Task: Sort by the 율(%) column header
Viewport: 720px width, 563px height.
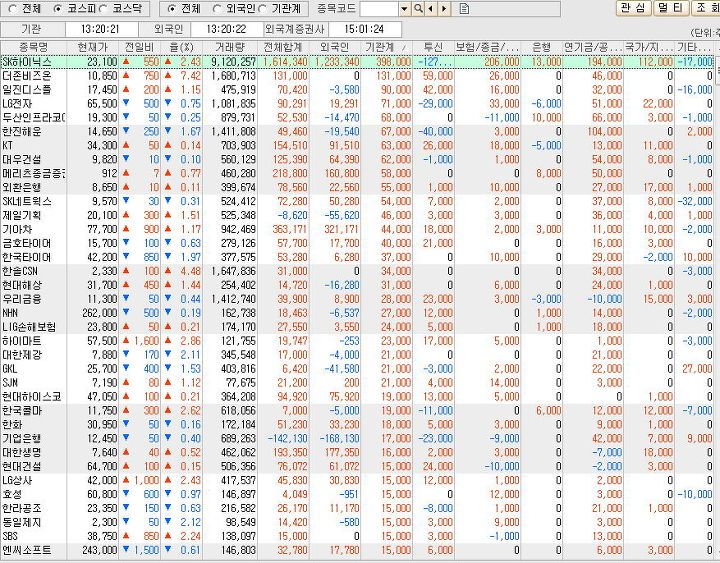Action: (x=181, y=47)
